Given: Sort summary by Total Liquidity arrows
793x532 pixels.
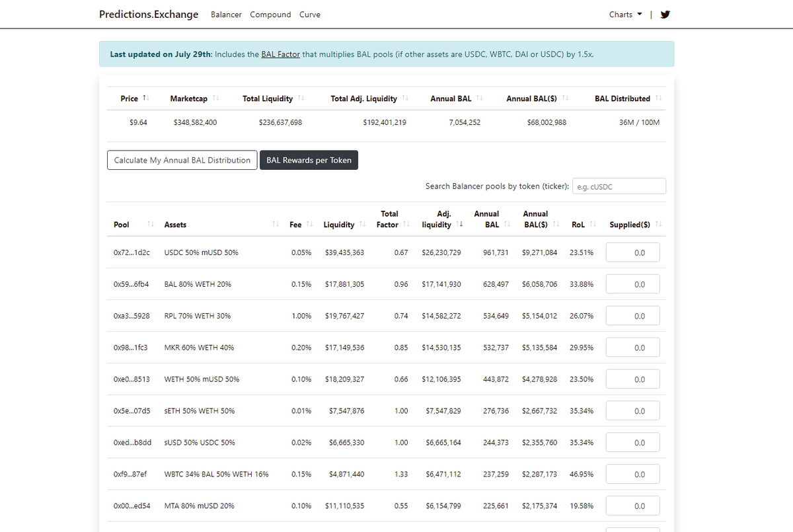Looking at the screenshot, I should pos(301,98).
